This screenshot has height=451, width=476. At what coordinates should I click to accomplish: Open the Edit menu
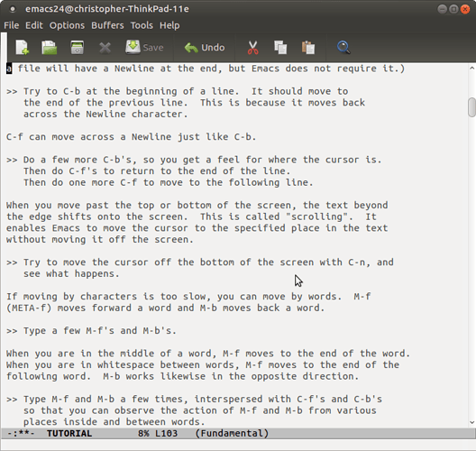tap(34, 25)
